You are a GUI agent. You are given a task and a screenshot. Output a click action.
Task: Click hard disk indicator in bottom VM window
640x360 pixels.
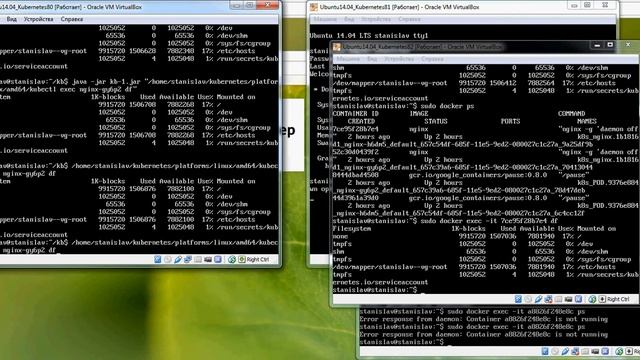click(x=545, y=351)
